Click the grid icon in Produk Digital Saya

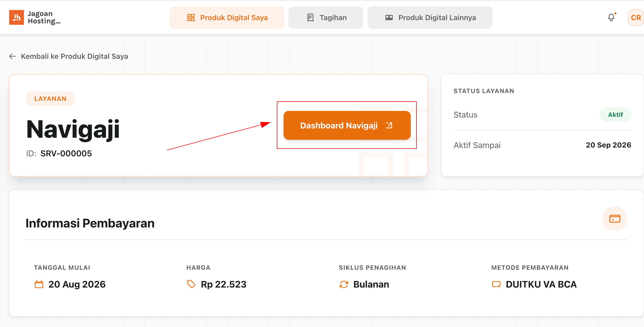pos(191,18)
